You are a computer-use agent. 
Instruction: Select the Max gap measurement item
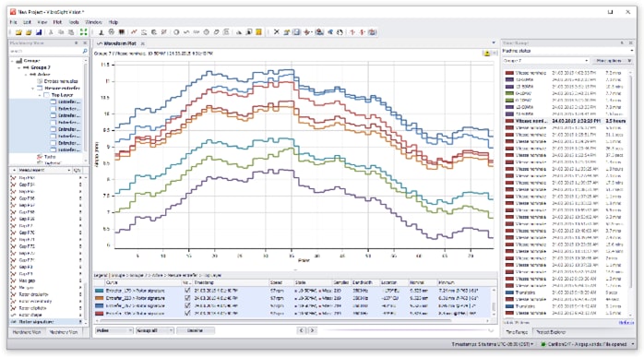click(27, 280)
